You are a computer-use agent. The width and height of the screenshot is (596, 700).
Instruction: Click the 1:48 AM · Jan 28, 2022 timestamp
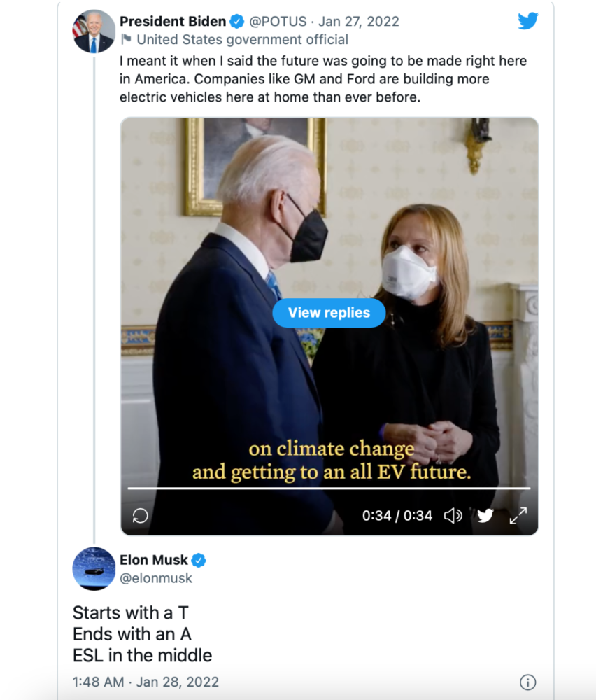coord(146,682)
